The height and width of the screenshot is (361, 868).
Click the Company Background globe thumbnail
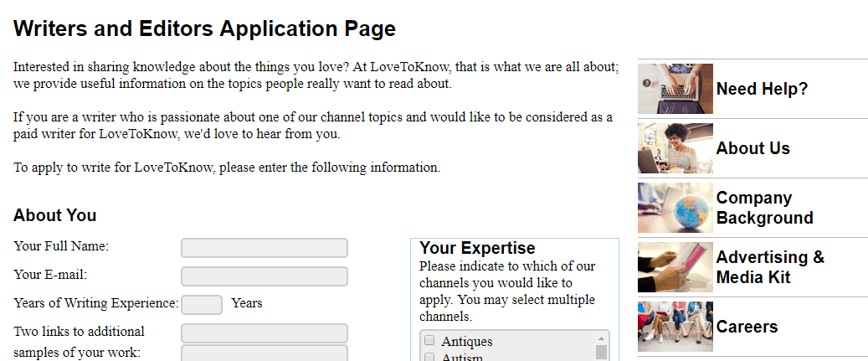675,208
